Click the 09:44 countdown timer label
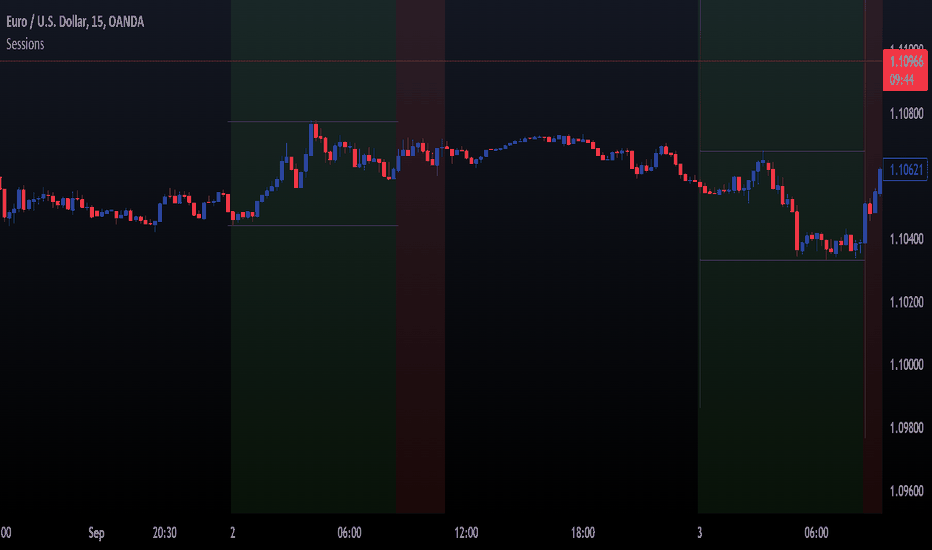This screenshot has height=550, width=932. 902,79
